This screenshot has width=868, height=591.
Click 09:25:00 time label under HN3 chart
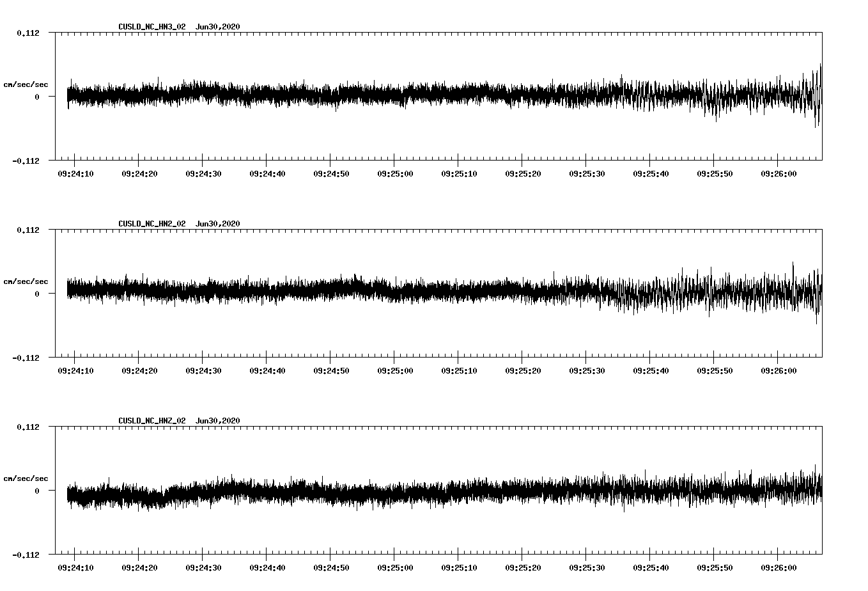395,173
